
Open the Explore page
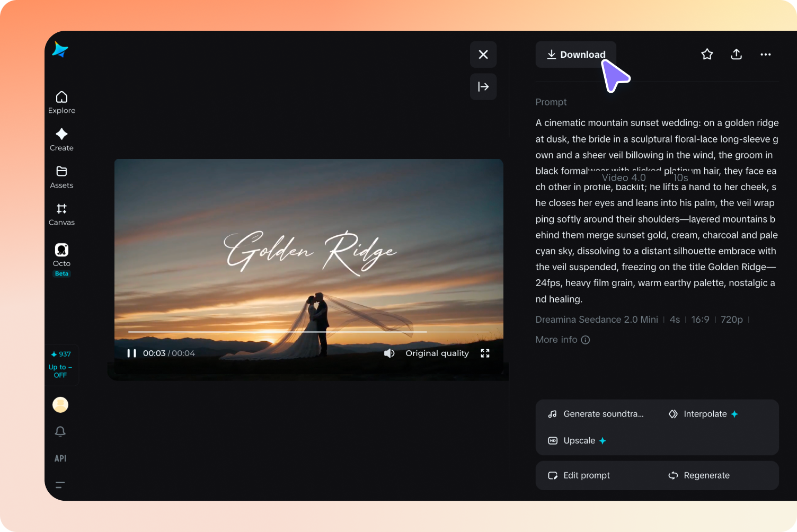(61, 103)
